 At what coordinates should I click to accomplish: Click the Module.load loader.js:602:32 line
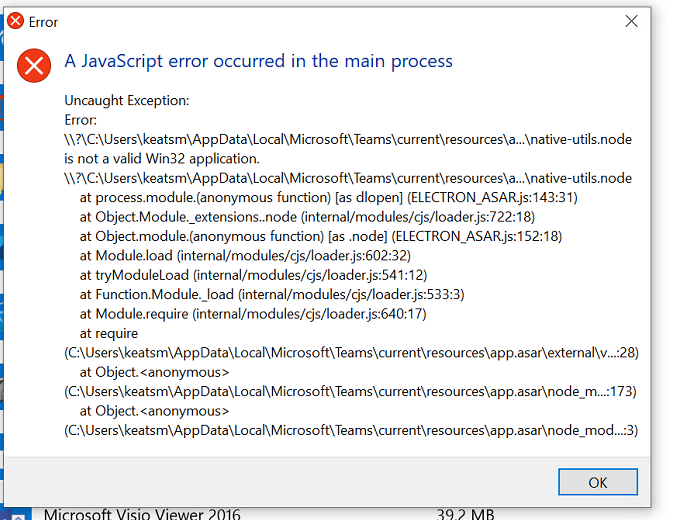(x=245, y=256)
